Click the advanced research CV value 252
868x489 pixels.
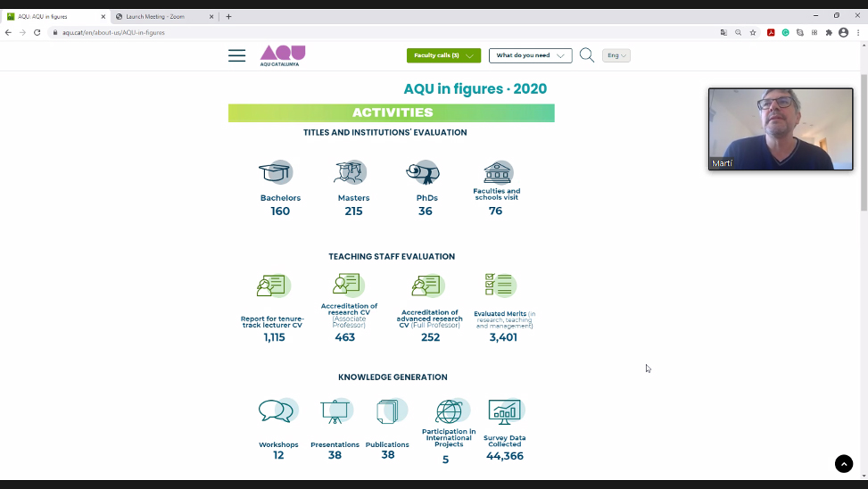click(x=430, y=337)
